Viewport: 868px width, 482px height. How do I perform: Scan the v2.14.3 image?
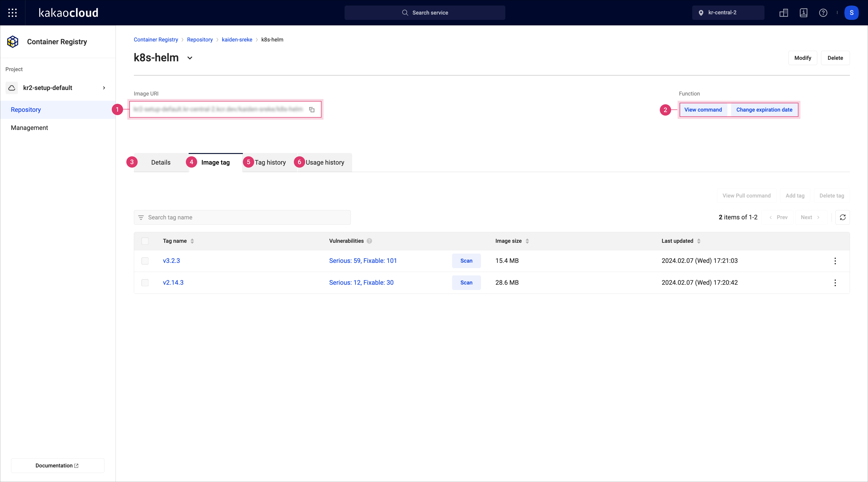[x=466, y=283]
